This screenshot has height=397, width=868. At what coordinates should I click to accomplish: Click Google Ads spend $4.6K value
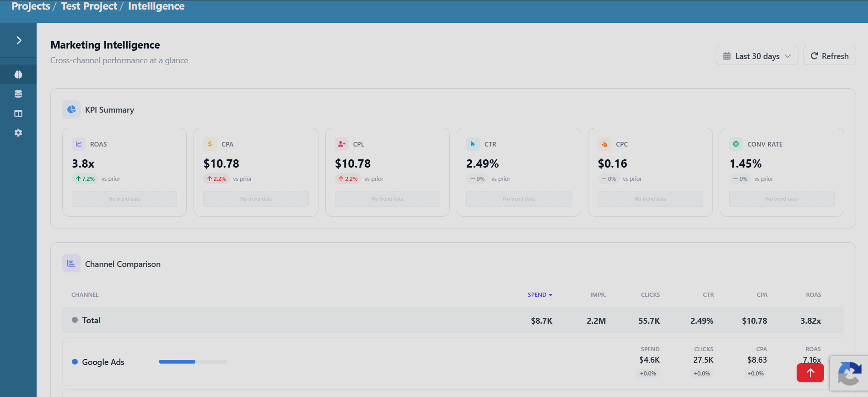649,360
